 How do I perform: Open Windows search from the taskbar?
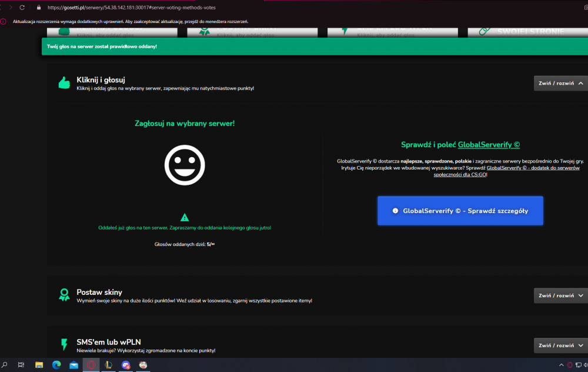(x=5, y=365)
